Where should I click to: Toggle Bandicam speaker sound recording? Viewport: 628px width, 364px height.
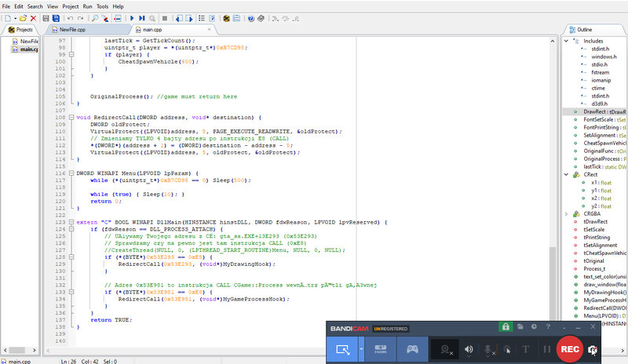pyautogui.click(x=469, y=350)
